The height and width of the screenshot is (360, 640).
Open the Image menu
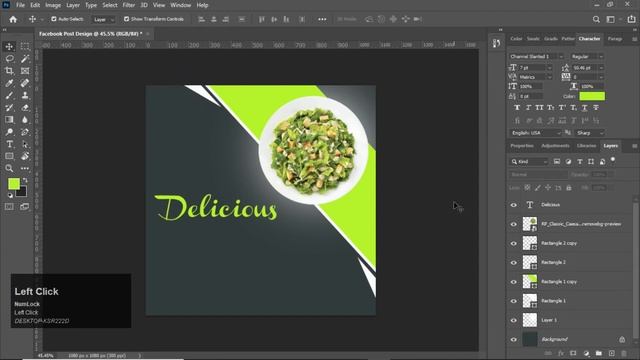53,5
